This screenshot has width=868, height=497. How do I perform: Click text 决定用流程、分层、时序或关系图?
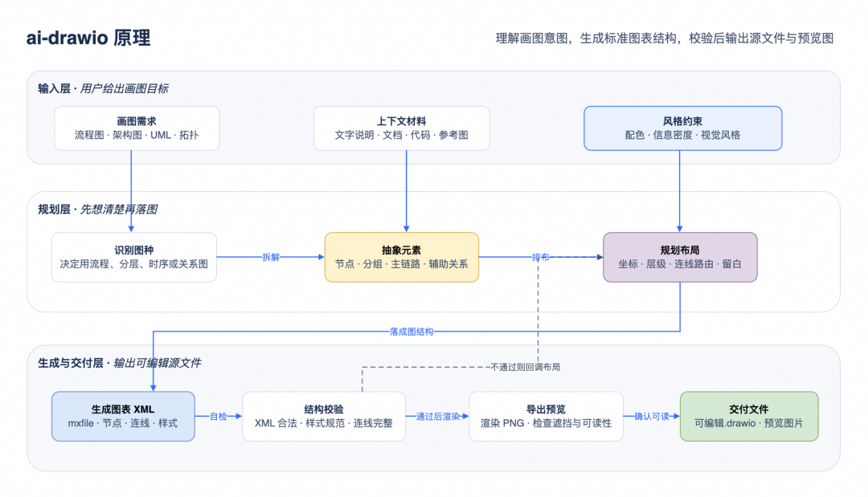point(134,263)
